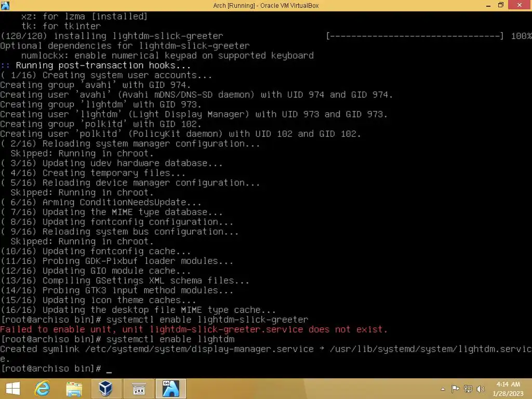Open VirtualBox Manager taskbar icon
Image resolution: width=532 pixels, height=399 pixels.
[105, 389]
